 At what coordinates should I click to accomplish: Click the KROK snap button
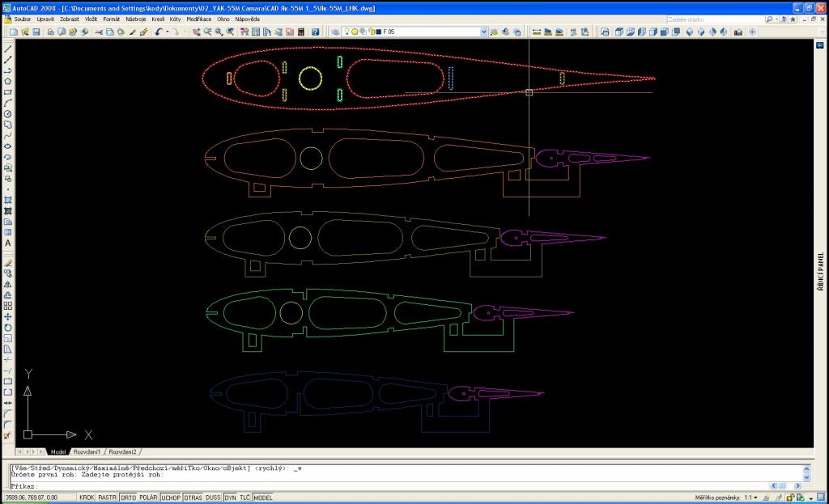(x=87, y=498)
